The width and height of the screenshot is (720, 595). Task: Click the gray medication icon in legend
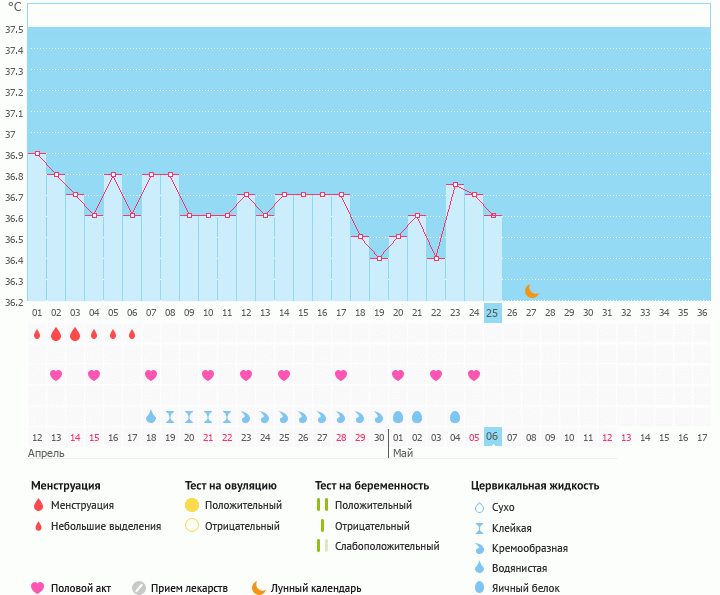click(139, 588)
